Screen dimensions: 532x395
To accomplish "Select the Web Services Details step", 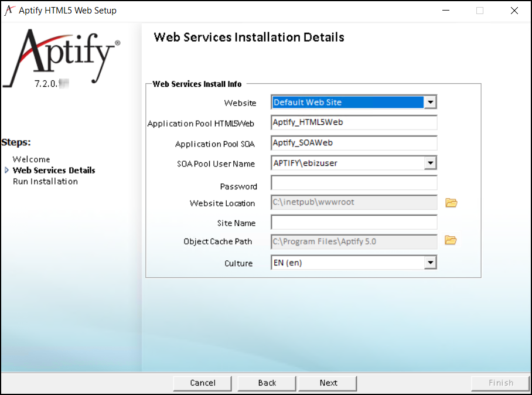I will point(54,171).
